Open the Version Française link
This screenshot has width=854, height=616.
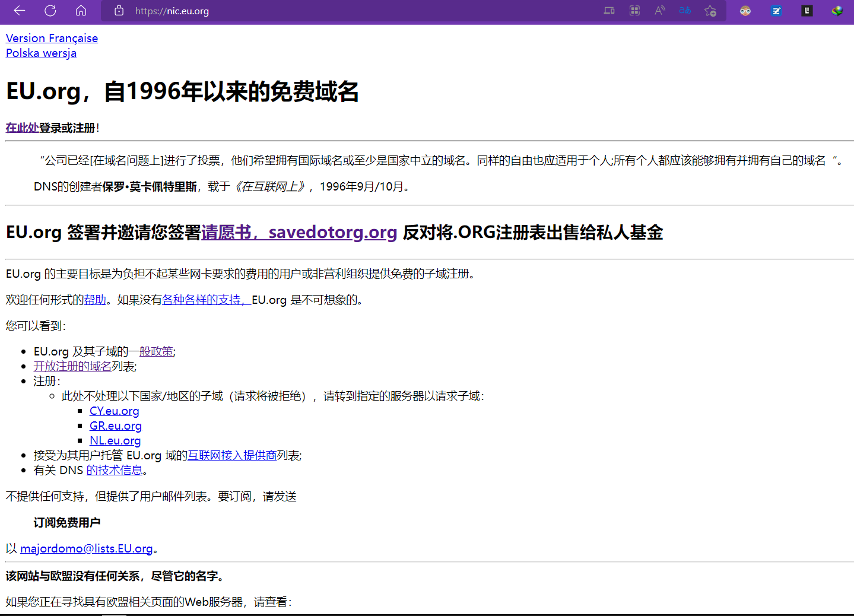52,38
